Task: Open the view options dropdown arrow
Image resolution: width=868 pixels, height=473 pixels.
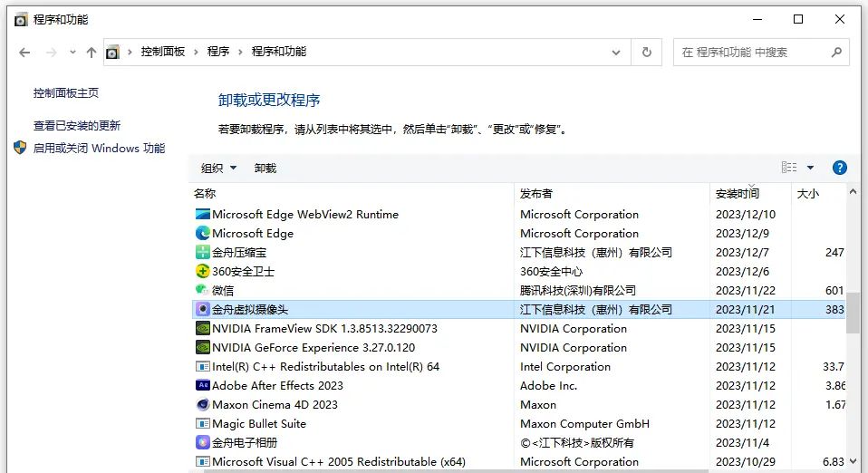Action: [x=810, y=168]
